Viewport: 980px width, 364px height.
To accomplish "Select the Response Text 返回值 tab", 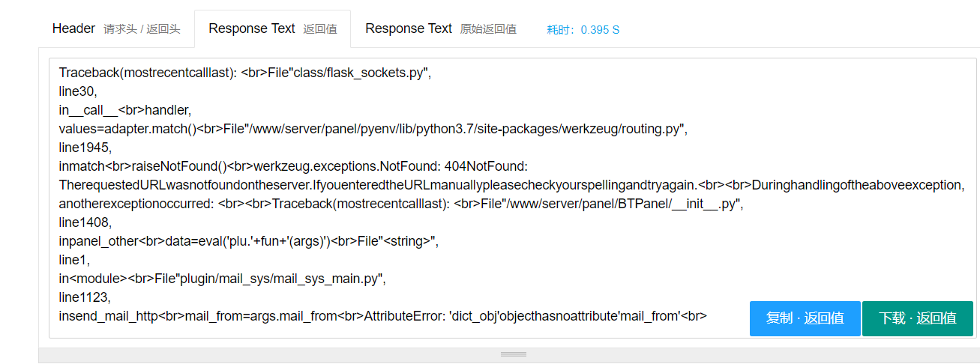I will (x=272, y=29).
